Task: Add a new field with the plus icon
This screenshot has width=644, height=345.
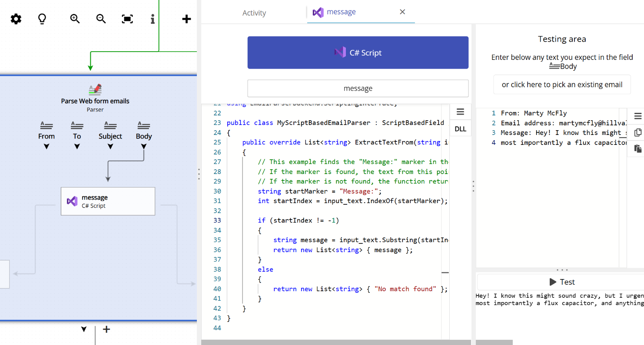Action: [x=186, y=19]
